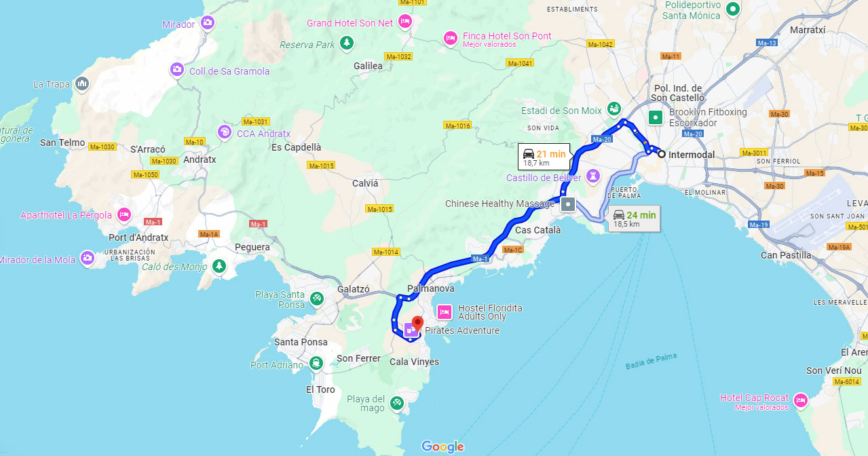868x456 pixels.
Task: Click the Intermodal origin point
Action: click(x=661, y=154)
